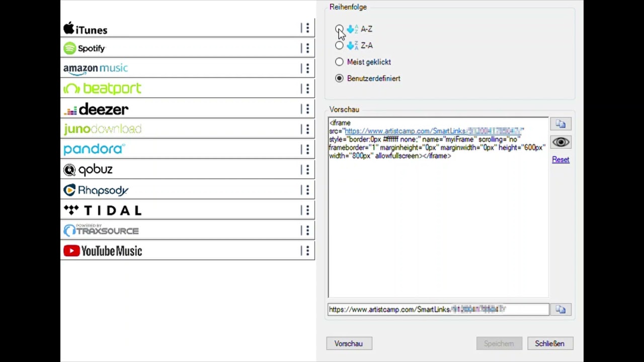Click the Schließen button

coord(549,343)
